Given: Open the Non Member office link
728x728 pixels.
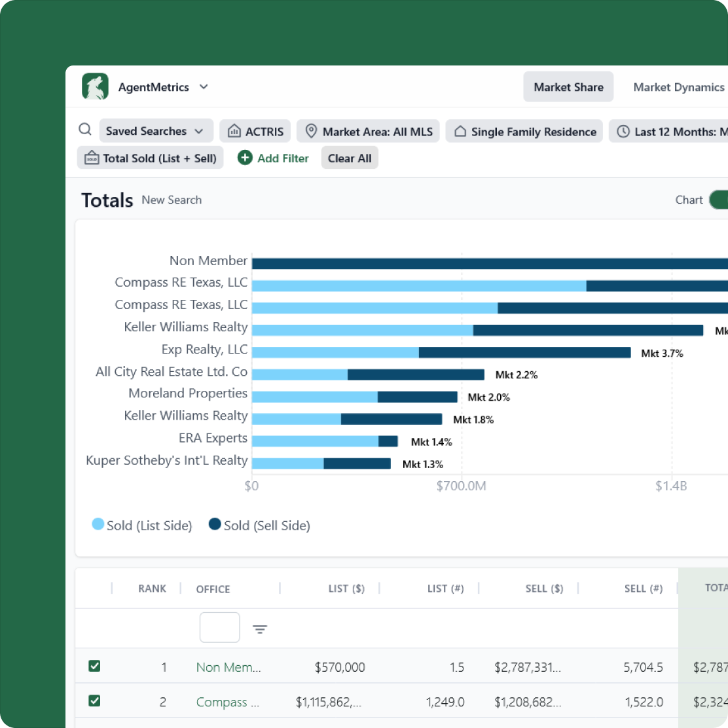Looking at the screenshot, I should (228, 668).
